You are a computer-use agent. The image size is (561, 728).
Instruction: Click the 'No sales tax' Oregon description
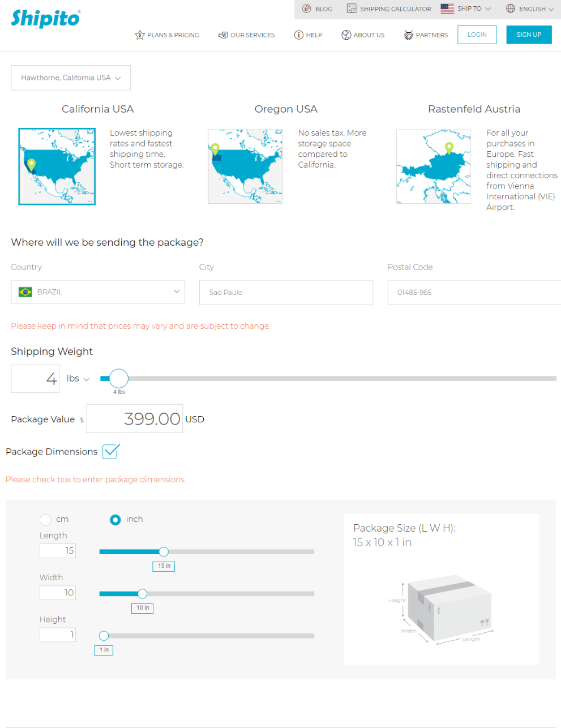pyautogui.click(x=332, y=149)
